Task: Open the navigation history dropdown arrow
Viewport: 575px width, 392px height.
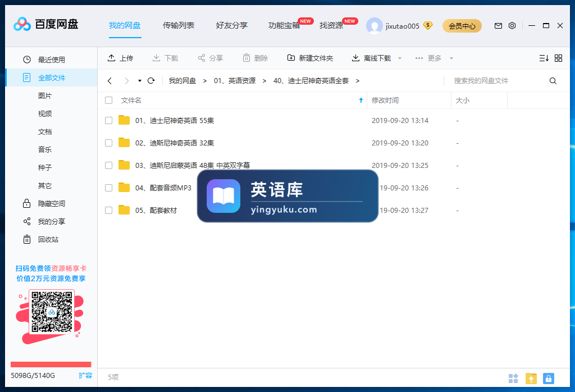Action: pyautogui.click(x=139, y=81)
